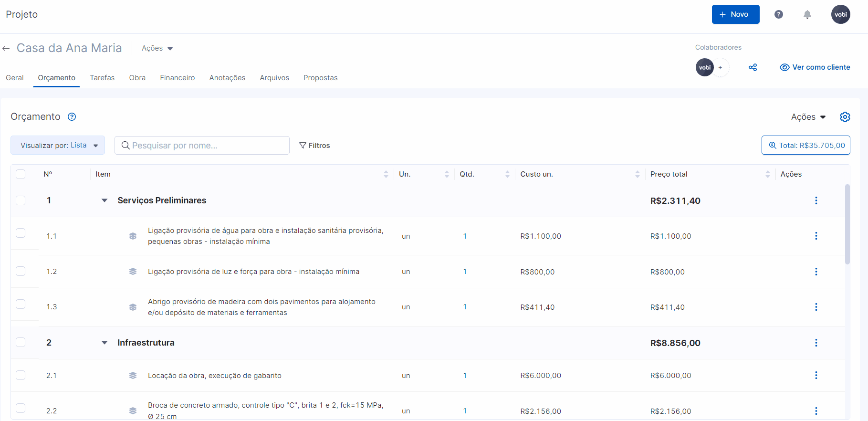Collapse the Serviços Preliminares group
Viewport: 868px width, 421px height.
pos(105,200)
